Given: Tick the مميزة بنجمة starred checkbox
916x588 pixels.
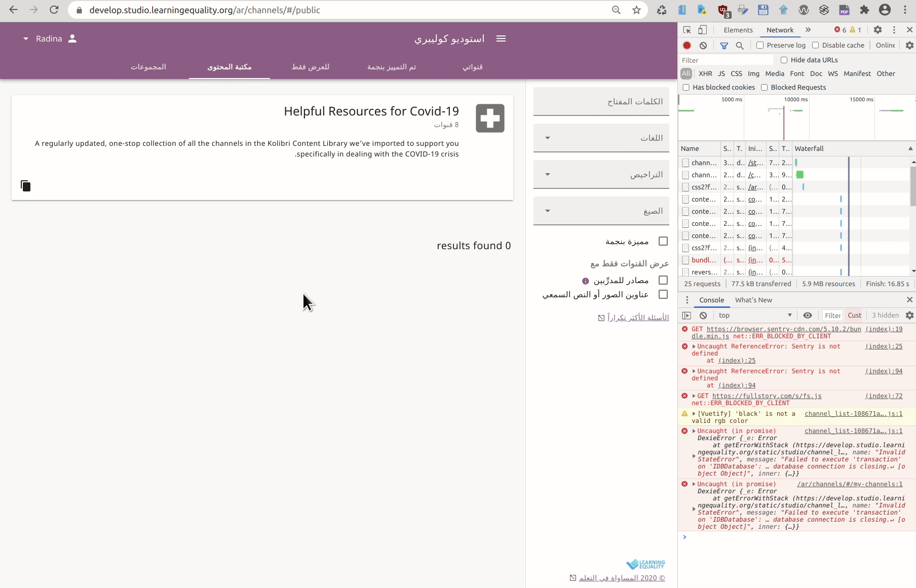Looking at the screenshot, I should [663, 242].
